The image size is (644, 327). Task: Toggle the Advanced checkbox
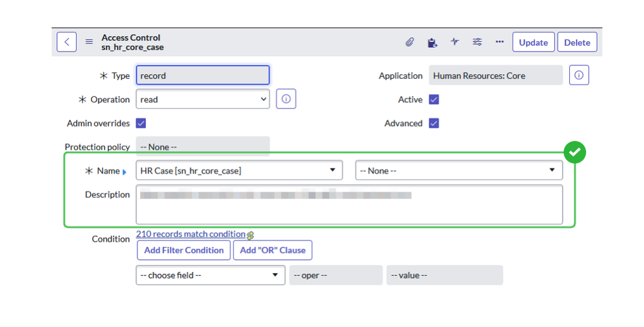(x=434, y=123)
